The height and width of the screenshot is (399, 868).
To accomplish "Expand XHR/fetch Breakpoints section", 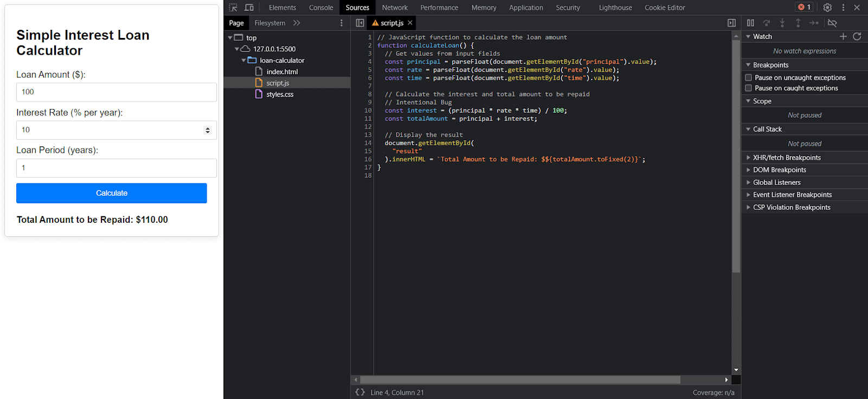I will click(748, 157).
